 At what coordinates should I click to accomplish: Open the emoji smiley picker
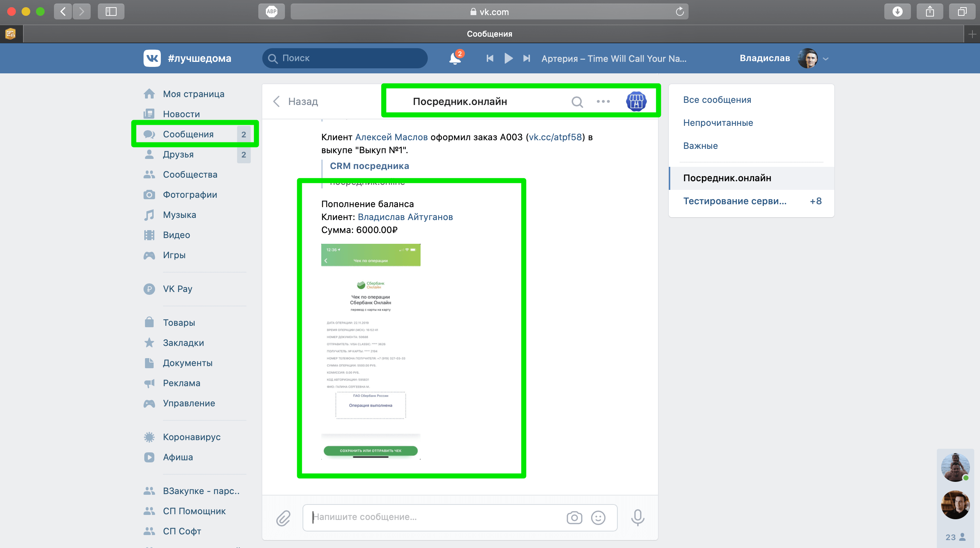(598, 517)
